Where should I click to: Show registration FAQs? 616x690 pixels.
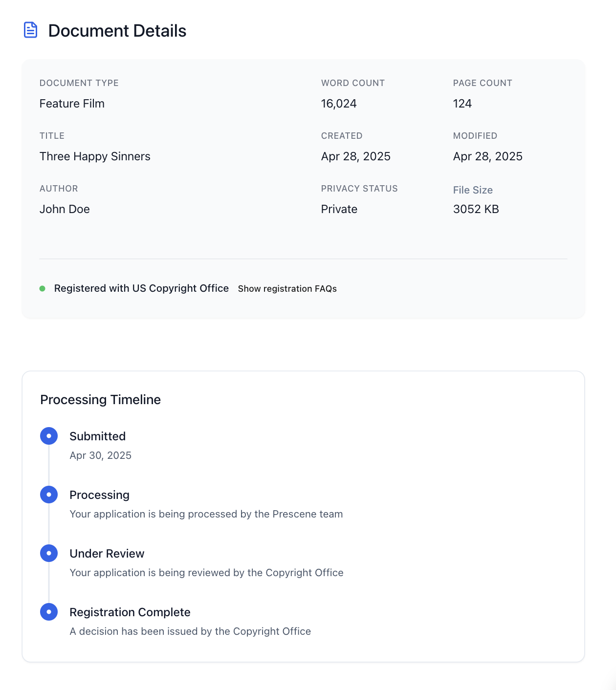click(287, 289)
